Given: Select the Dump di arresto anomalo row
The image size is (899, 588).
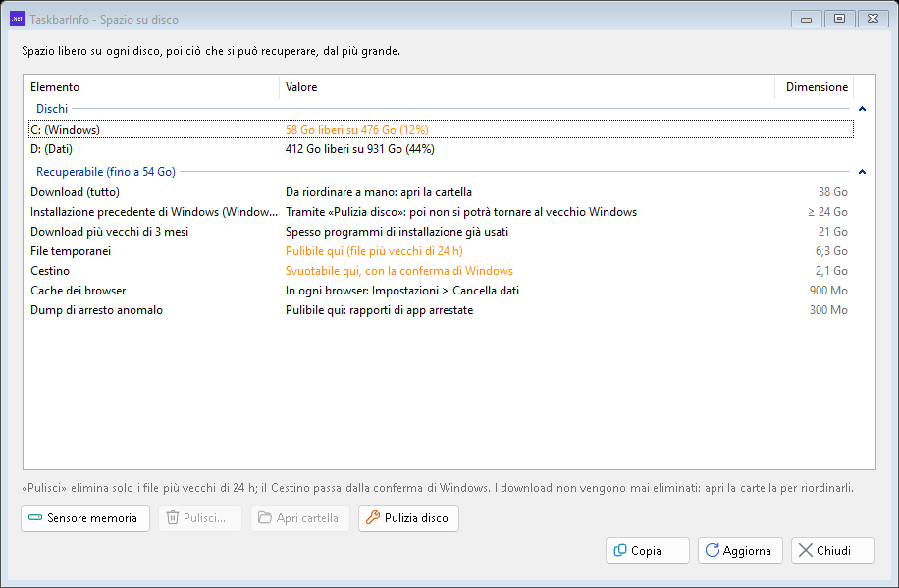Looking at the screenshot, I should click(441, 310).
